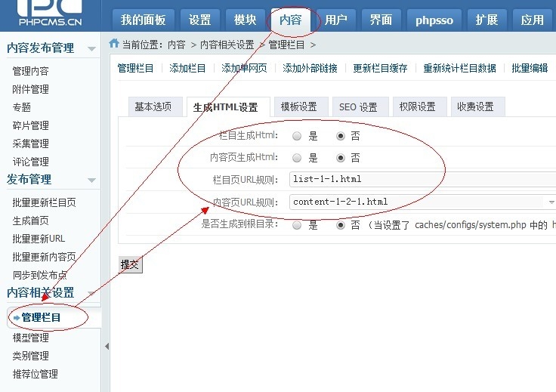556x392 pixels.
Task: Open 生成首页 in sidebar
Action: pyautogui.click(x=30, y=221)
